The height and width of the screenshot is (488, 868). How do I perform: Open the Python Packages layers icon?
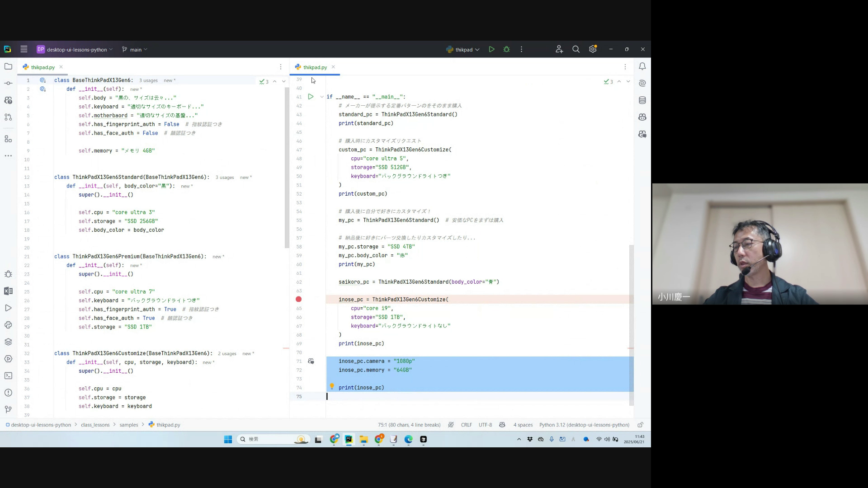8,342
